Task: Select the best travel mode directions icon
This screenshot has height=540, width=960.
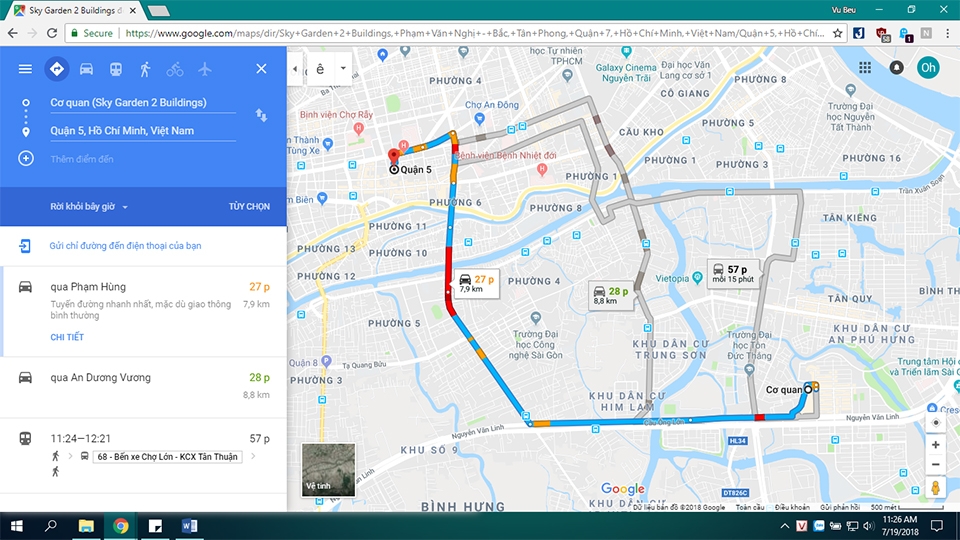Action: pos(56,69)
